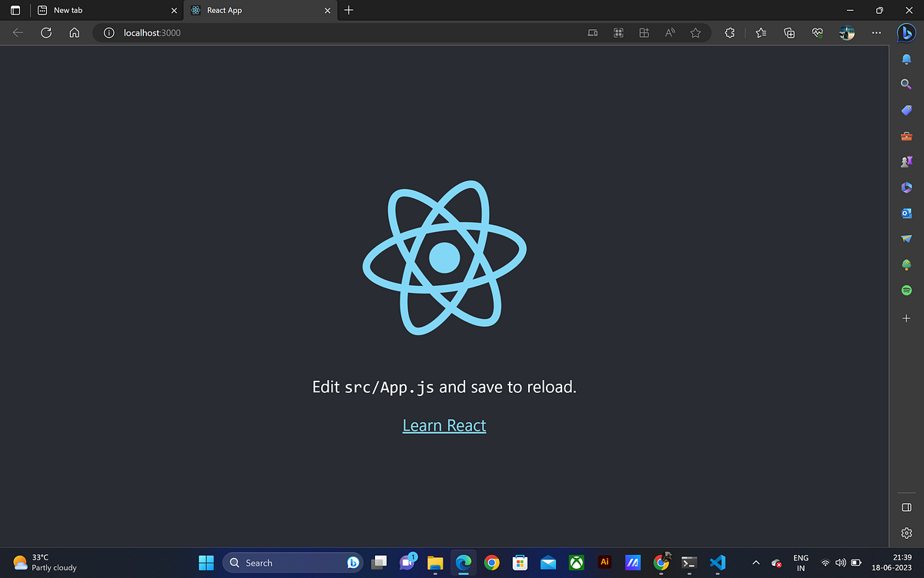
Task: Open Outlook from the Edge sidebar
Action: 906,213
